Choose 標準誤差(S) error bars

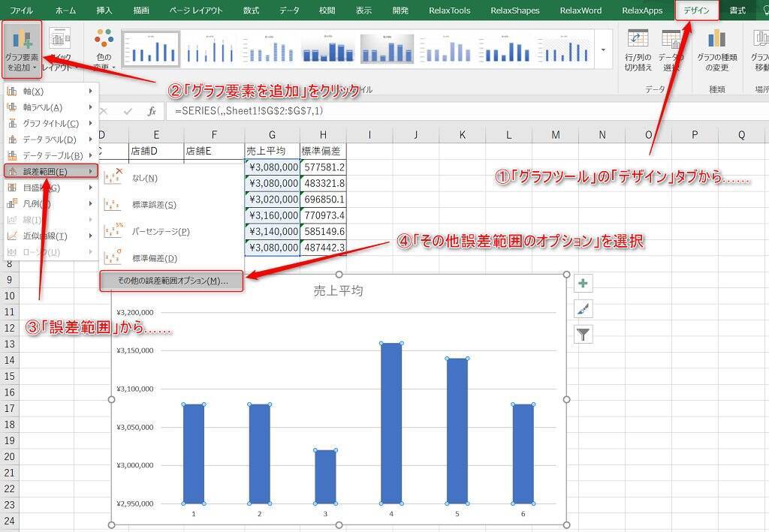(154, 205)
